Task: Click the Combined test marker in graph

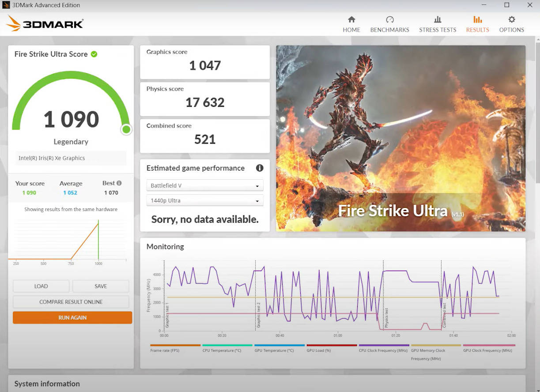Action: pyautogui.click(x=444, y=315)
